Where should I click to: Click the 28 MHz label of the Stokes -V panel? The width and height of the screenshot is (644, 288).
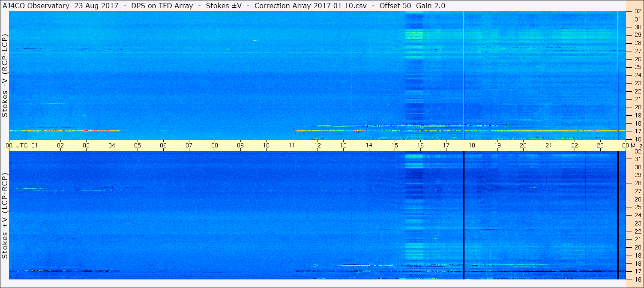click(x=637, y=43)
